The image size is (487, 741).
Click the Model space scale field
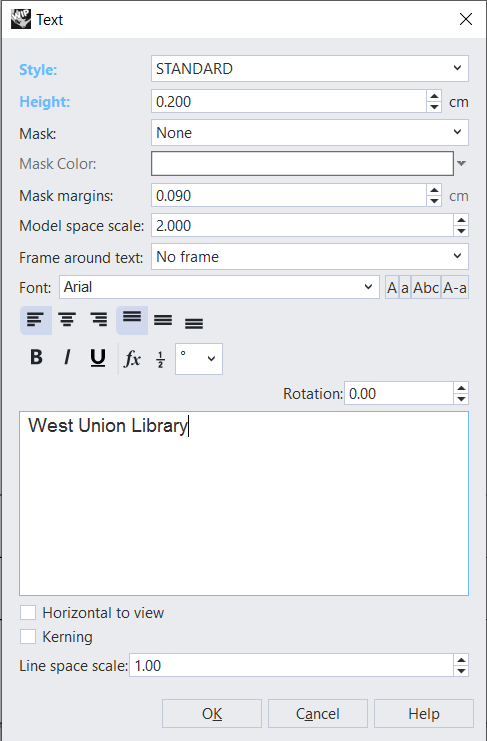tap(303, 225)
